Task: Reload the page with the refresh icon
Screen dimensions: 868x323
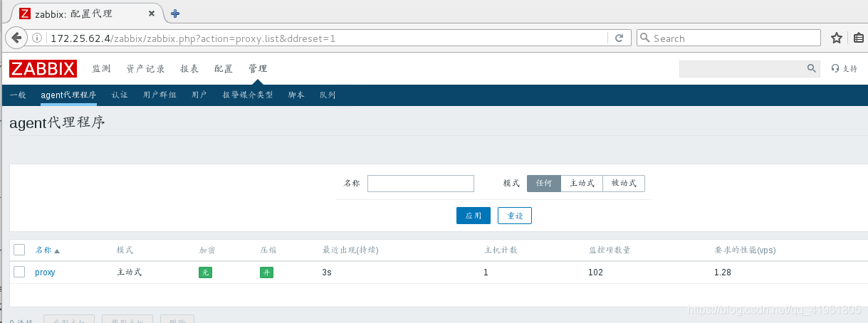Action: (619, 38)
